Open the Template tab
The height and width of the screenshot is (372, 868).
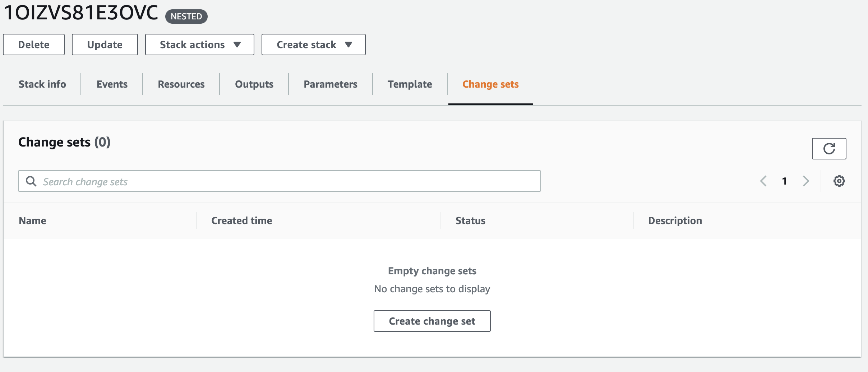pyautogui.click(x=410, y=84)
